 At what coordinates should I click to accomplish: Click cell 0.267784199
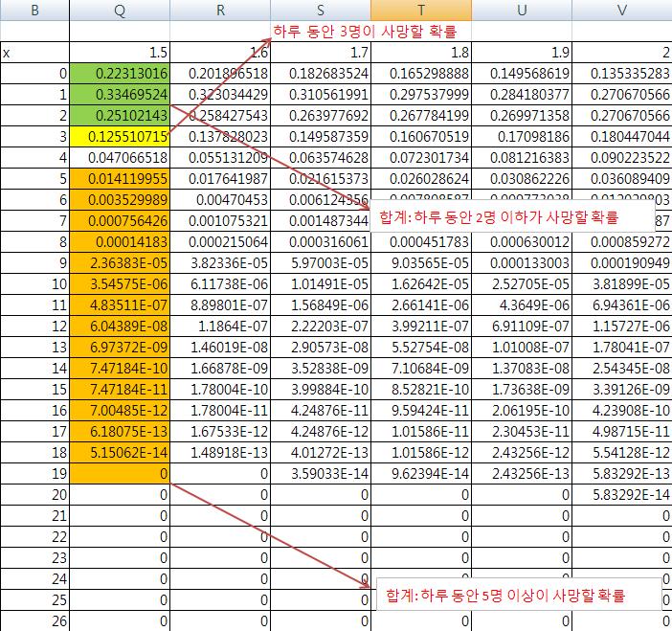point(421,115)
